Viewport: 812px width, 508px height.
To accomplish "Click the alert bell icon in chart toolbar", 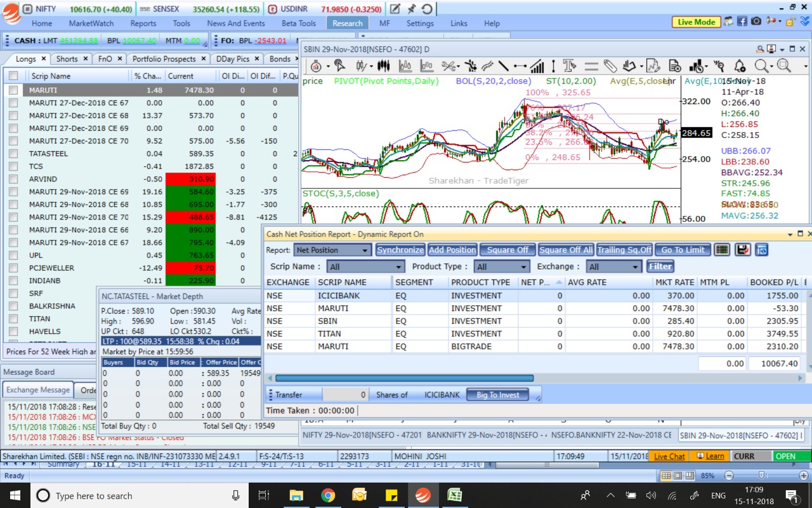I will point(740,65).
